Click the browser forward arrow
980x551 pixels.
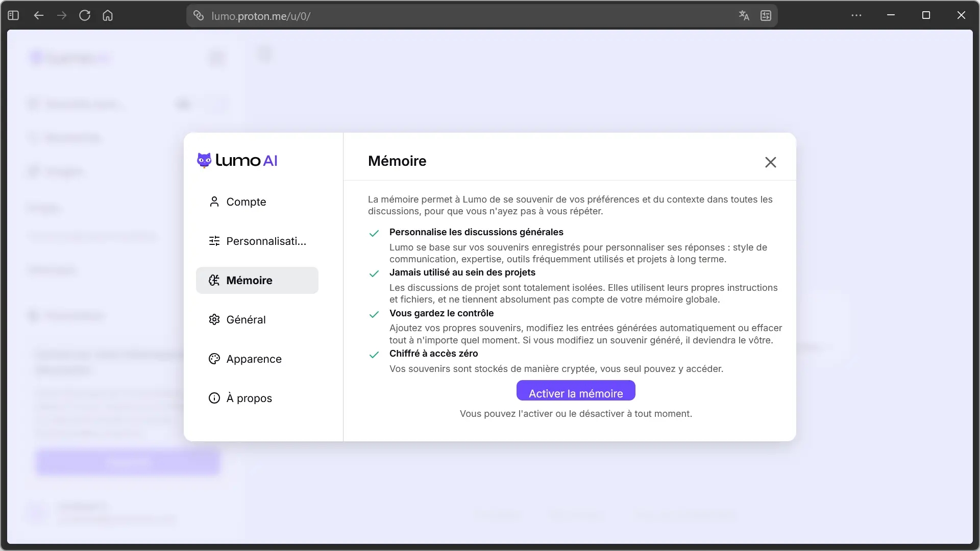point(62,15)
